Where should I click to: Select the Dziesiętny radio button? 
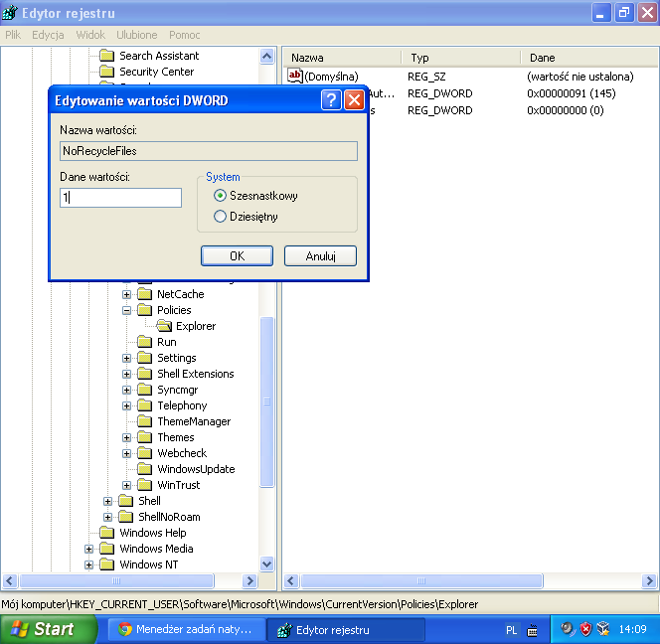pyautogui.click(x=221, y=216)
